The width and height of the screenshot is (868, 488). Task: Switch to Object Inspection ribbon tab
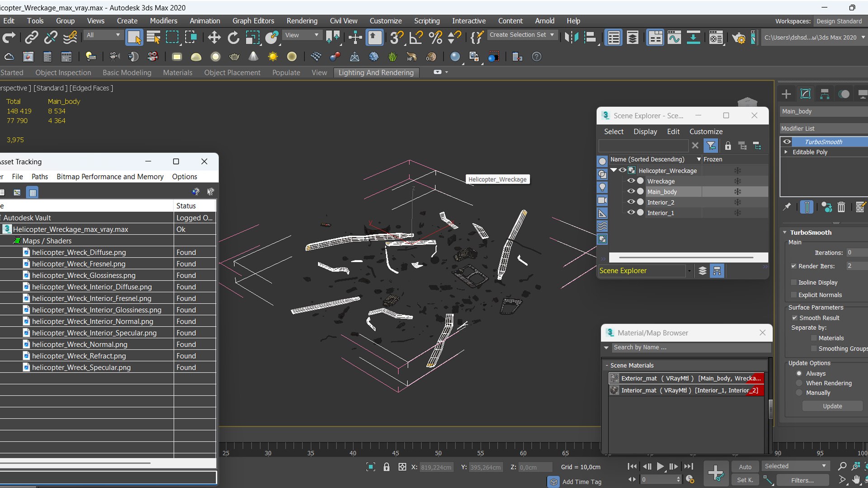63,73
